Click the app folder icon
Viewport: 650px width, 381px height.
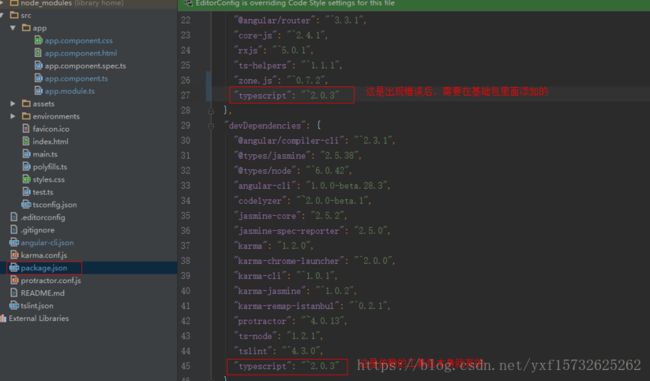coord(26,28)
